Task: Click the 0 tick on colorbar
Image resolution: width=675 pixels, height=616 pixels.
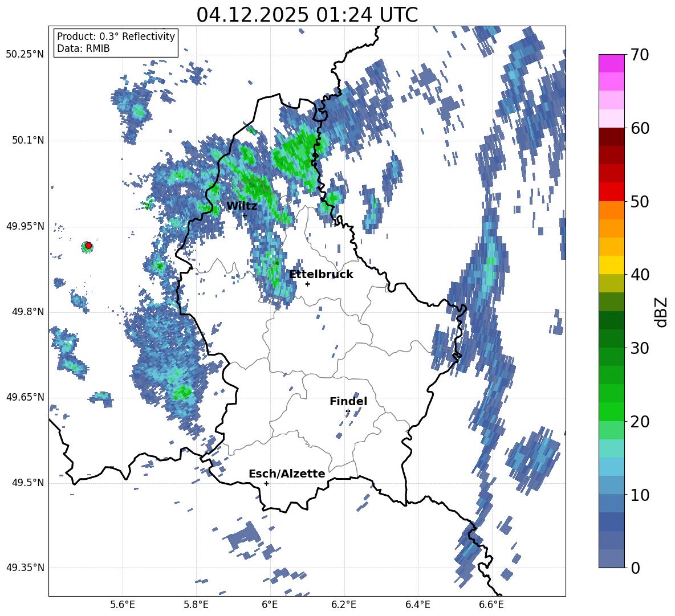Action: [x=635, y=568]
